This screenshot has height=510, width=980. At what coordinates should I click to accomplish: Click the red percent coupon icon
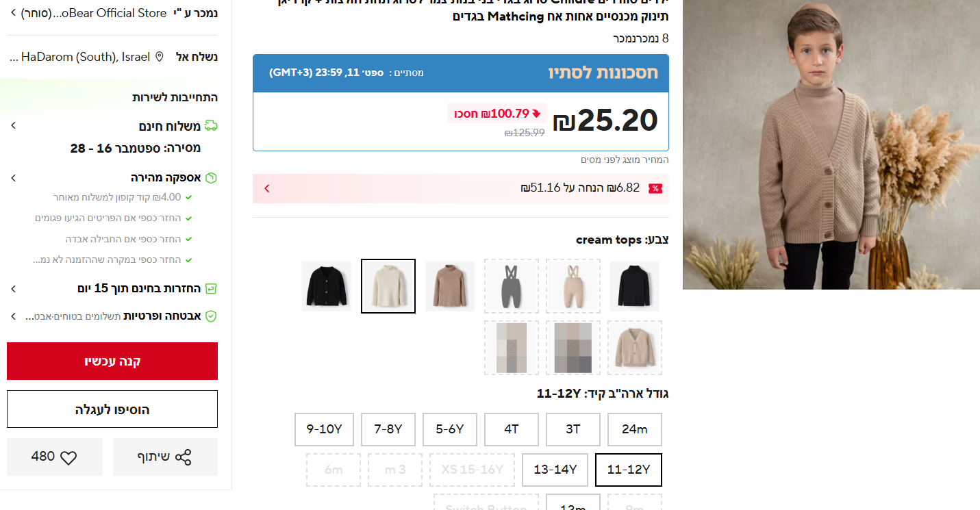(x=655, y=188)
